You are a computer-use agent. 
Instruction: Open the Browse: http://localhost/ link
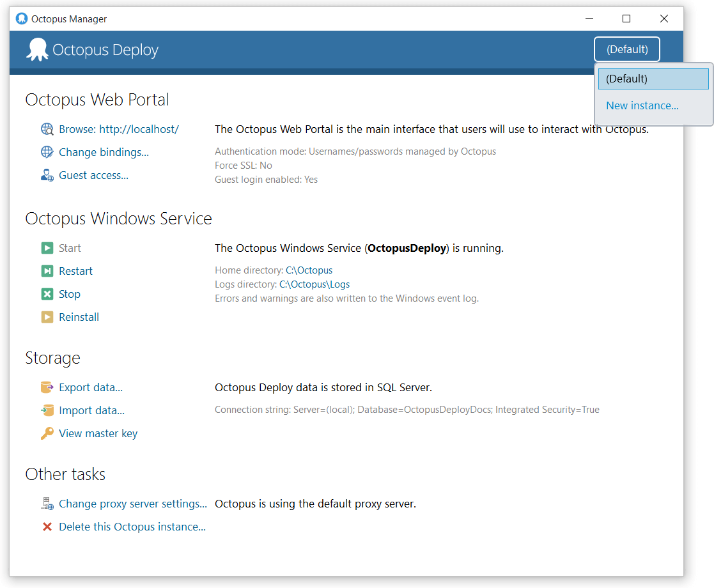coord(119,129)
